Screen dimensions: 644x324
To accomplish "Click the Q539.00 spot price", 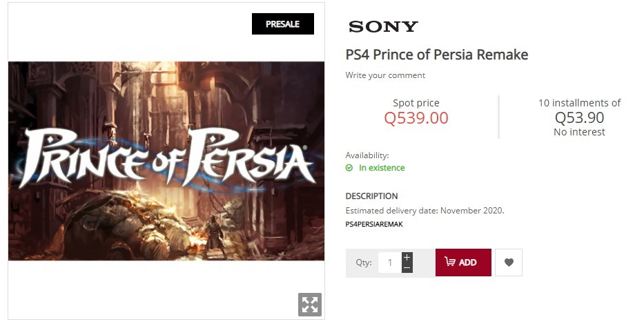I will pos(416,118).
